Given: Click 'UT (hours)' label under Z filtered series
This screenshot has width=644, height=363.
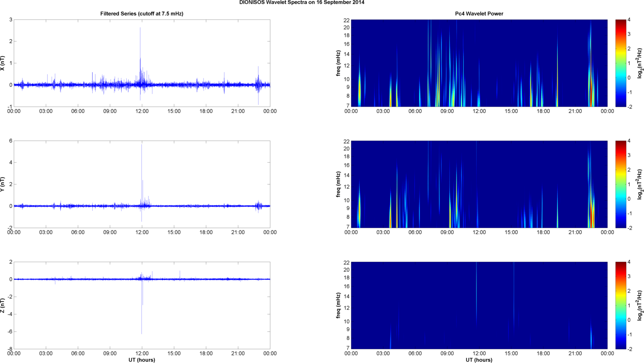Looking at the screenshot, I should tap(142, 360).
